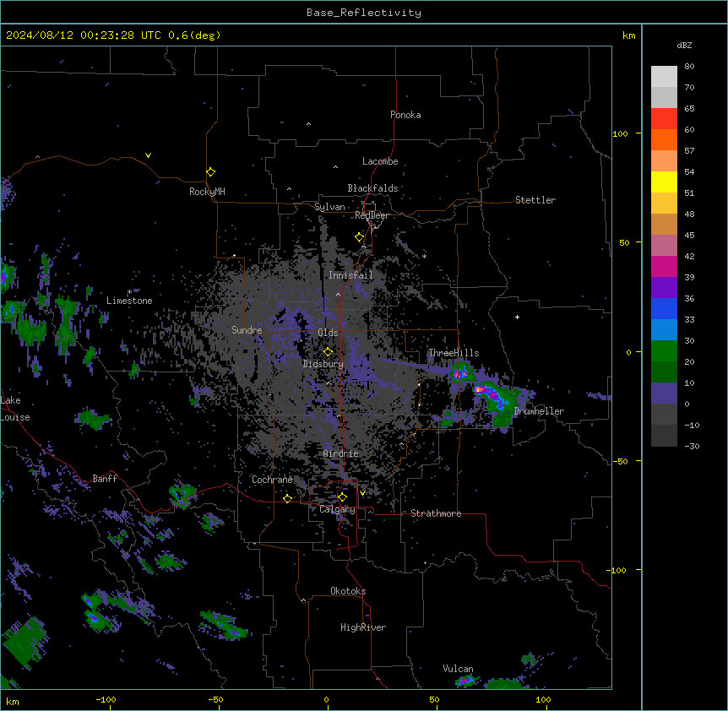Click the yellow marker below Olds

pyautogui.click(x=328, y=352)
